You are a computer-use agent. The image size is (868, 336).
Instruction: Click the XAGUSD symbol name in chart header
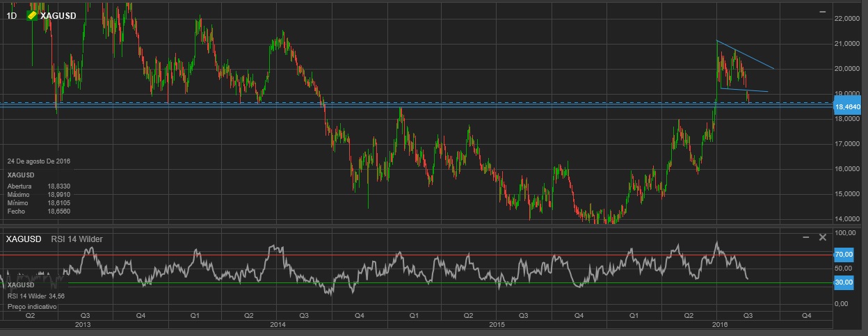point(58,15)
